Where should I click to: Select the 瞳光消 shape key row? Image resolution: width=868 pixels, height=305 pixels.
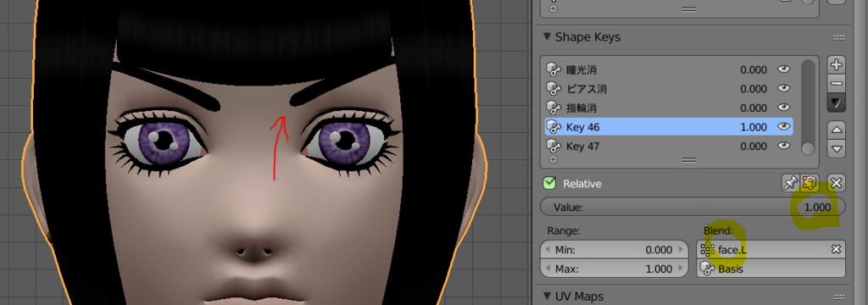click(x=669, y=69)
